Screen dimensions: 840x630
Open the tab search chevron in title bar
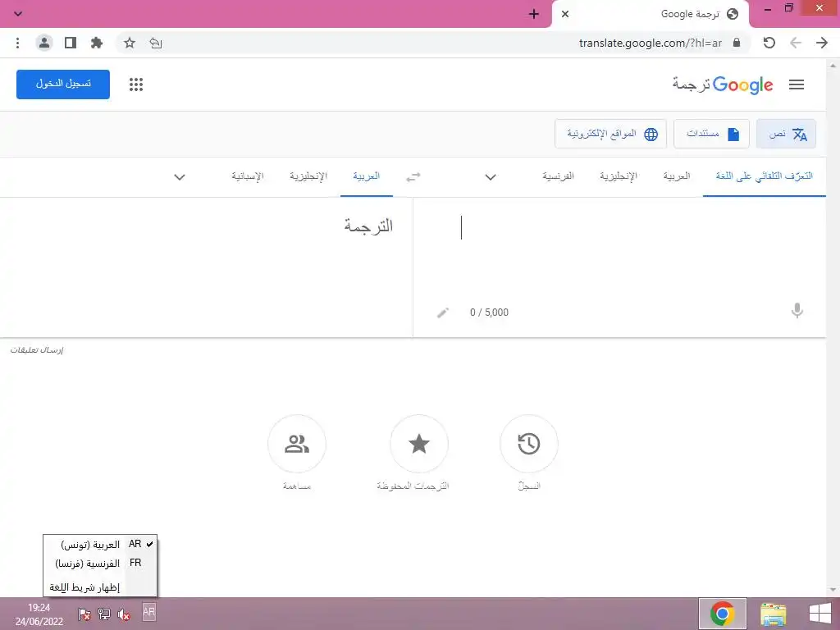pyautogui.click(x=18, y=14)
